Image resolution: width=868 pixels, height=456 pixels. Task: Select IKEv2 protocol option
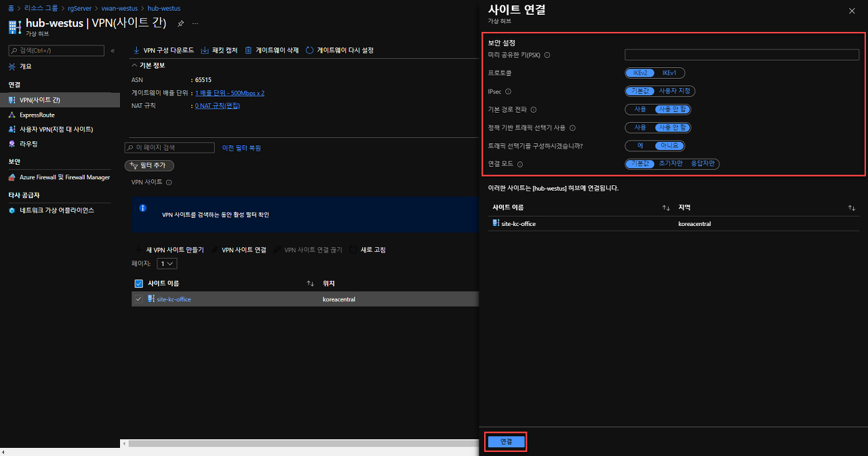pos(640,73)
